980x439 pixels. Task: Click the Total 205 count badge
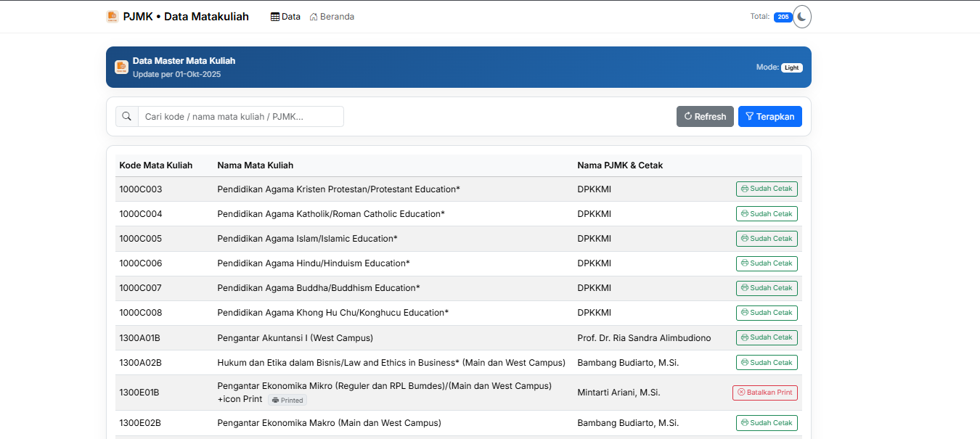click(x=783, y=17)
